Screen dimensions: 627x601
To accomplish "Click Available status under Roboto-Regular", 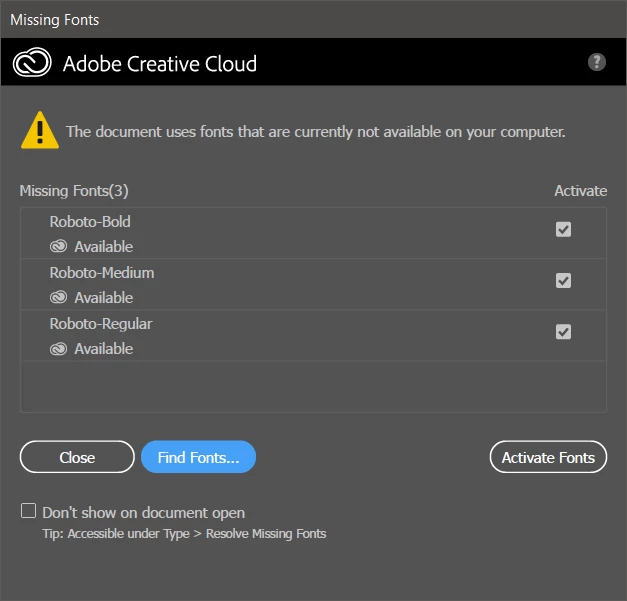I will pos(104,349).
